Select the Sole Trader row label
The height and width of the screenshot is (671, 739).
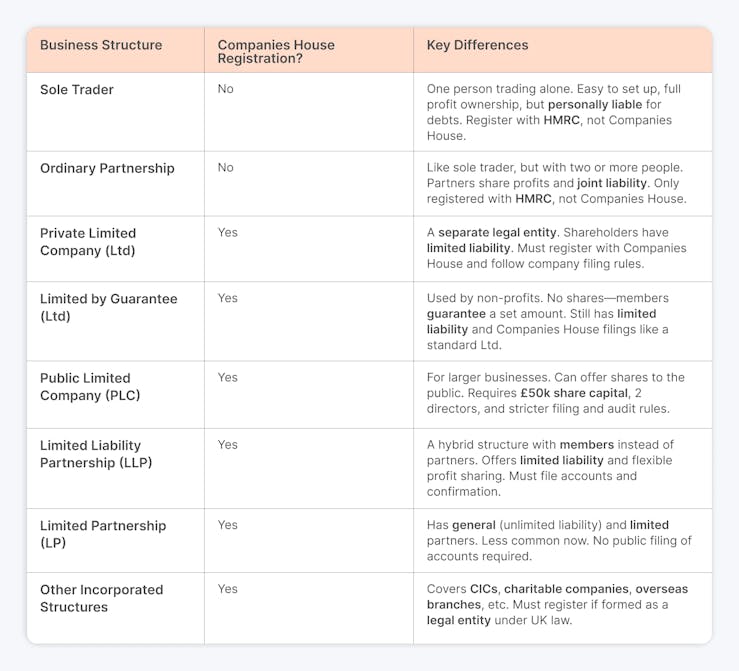coord(77,90)
